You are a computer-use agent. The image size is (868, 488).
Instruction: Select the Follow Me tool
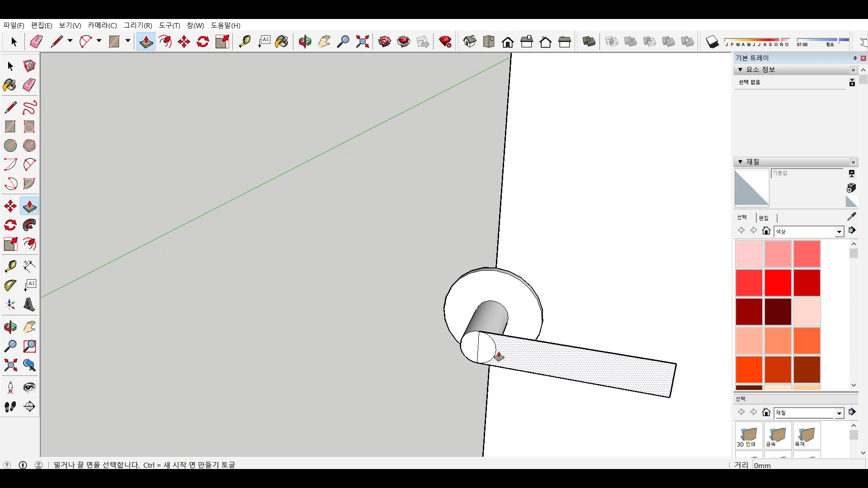pyautogui.click(x=29, y=225)
